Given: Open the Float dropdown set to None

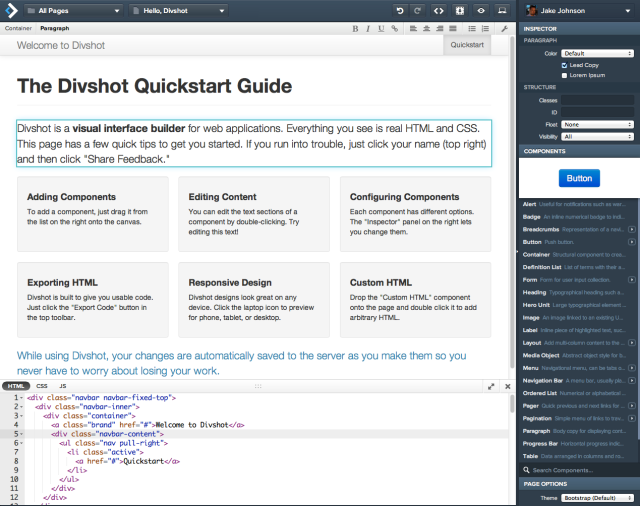Looking at the screenshot, I should coord(598,124).
